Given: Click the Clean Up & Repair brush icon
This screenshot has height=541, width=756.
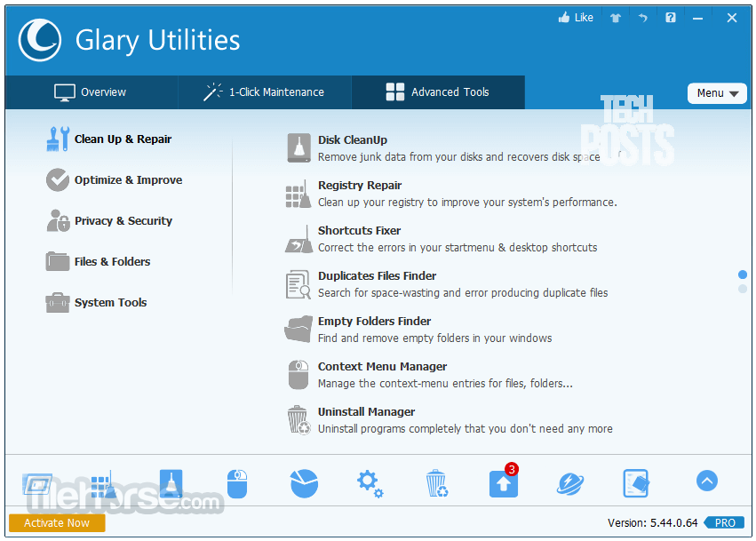Looking at the screenshot, I should (58, 139).
